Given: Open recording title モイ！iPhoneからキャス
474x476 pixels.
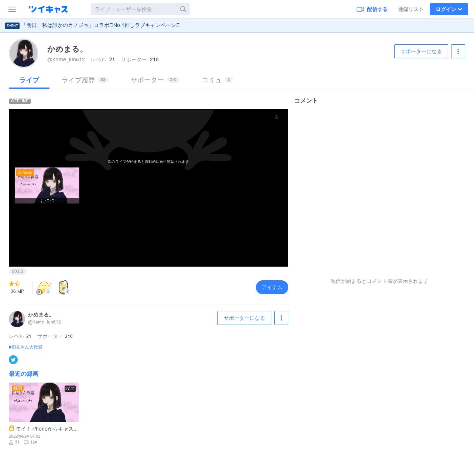Looking at the screenshot, I should (47, 429).
